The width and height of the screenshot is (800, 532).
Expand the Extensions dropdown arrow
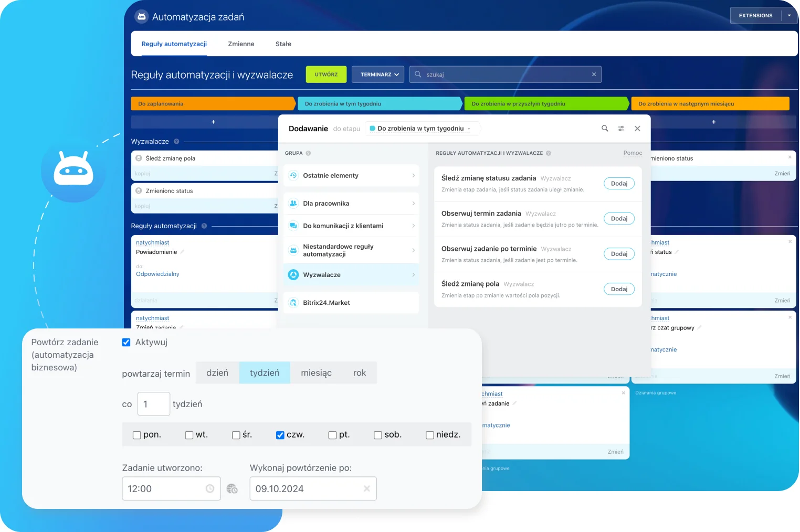[790, 15]
